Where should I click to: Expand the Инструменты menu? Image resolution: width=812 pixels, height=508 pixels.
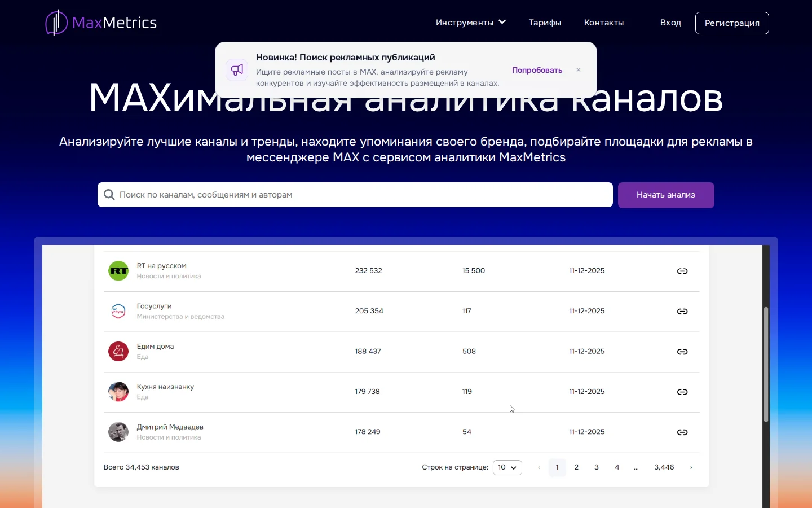[x=471, y=23]
